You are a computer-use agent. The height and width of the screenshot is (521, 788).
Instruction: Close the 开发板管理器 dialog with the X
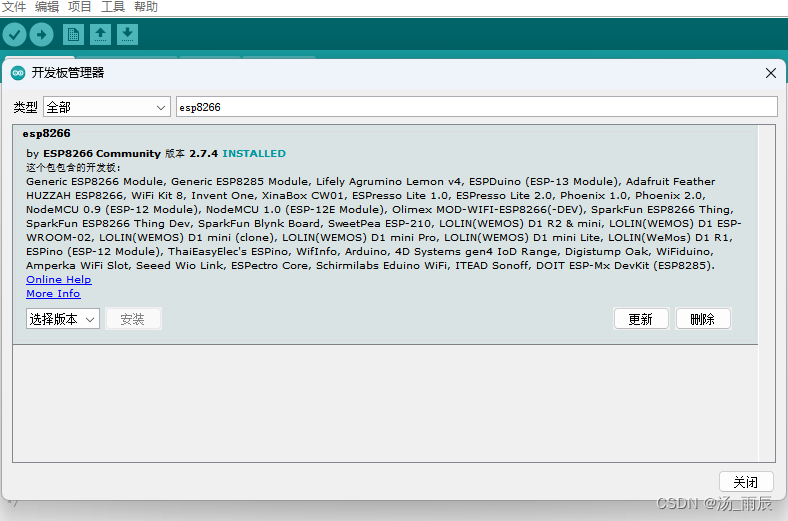click(x=771, y=73)
